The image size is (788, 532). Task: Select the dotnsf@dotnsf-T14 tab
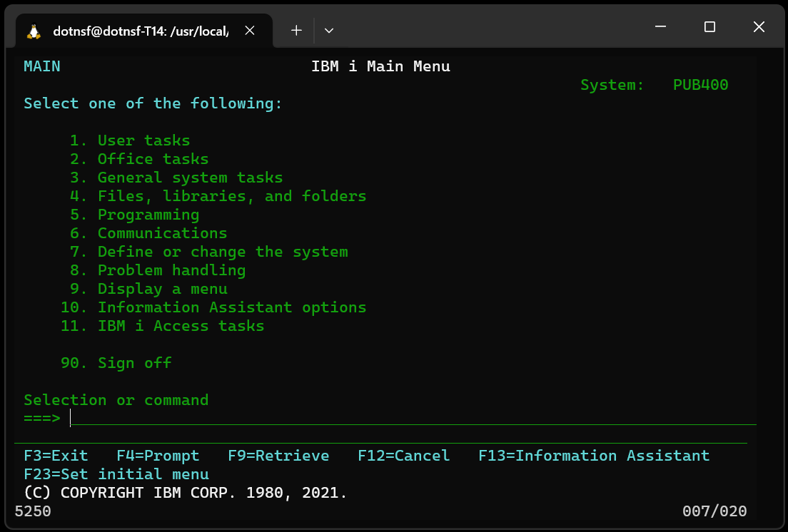point(140,31)
